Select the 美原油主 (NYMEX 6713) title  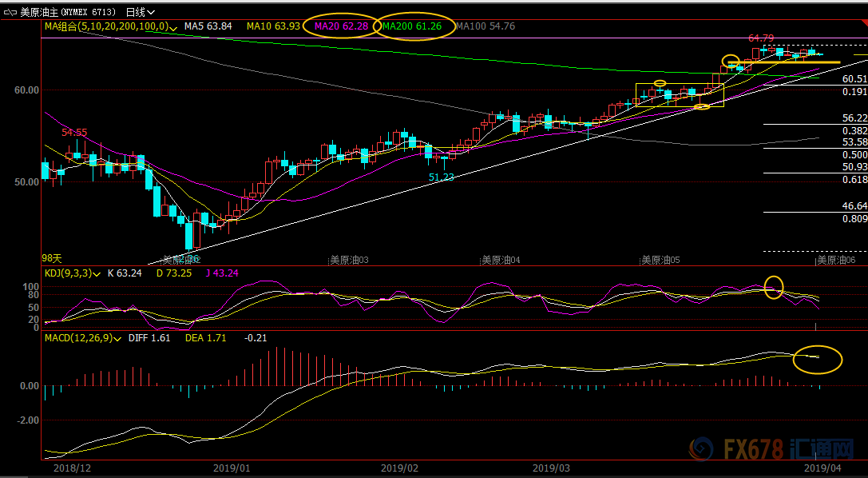click(68, 12)
